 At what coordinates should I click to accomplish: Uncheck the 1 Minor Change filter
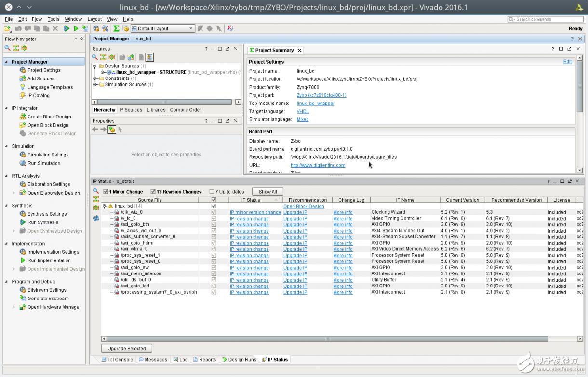click(x=106, y=192)
